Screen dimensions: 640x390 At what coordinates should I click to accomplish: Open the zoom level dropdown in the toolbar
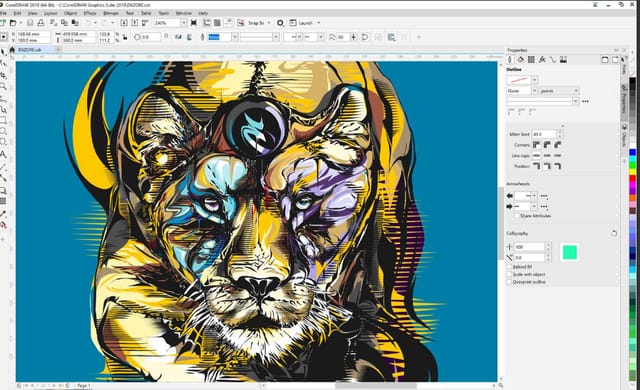[184, 23]
